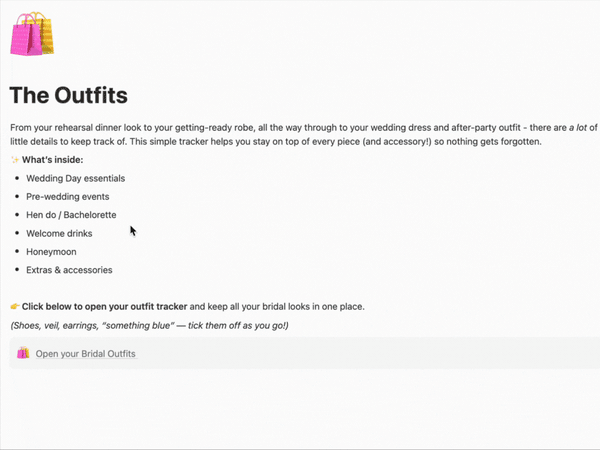Click the shopping bags page icon
Viewport: 600px width, 450px height.
[x=31, y=33]
